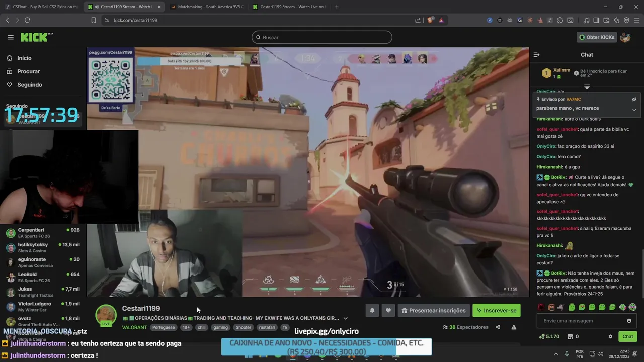Open Seguindo in the sidebar

point(30,85)
